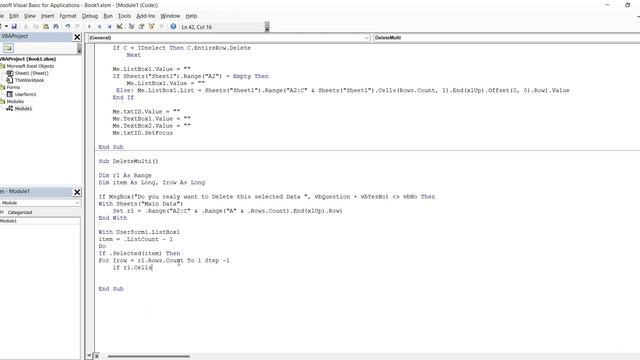Click the Break toolbar icon
640x360 pixels.
[100, 27]
